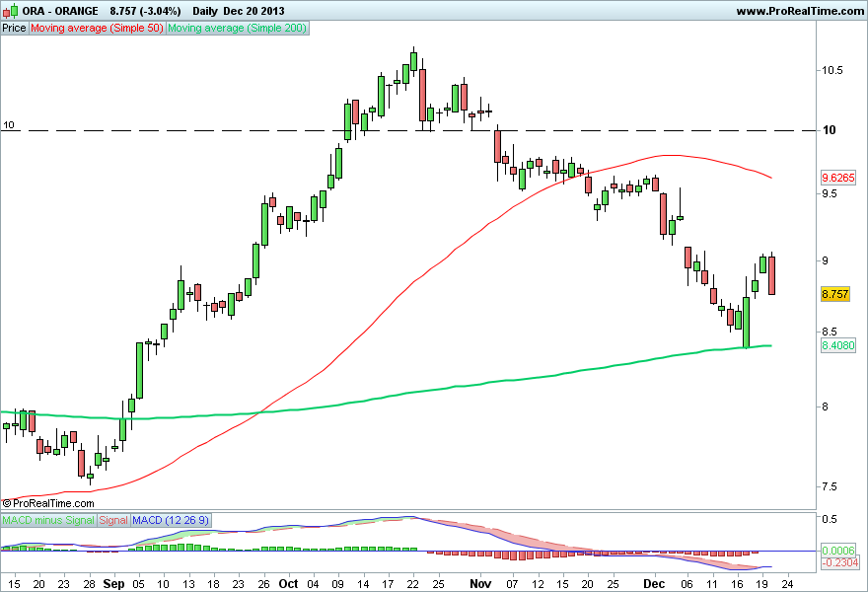Click the green 0.0006 MACD value tag
The height and width of the screenshot is (592, 868).
point(838,551)
